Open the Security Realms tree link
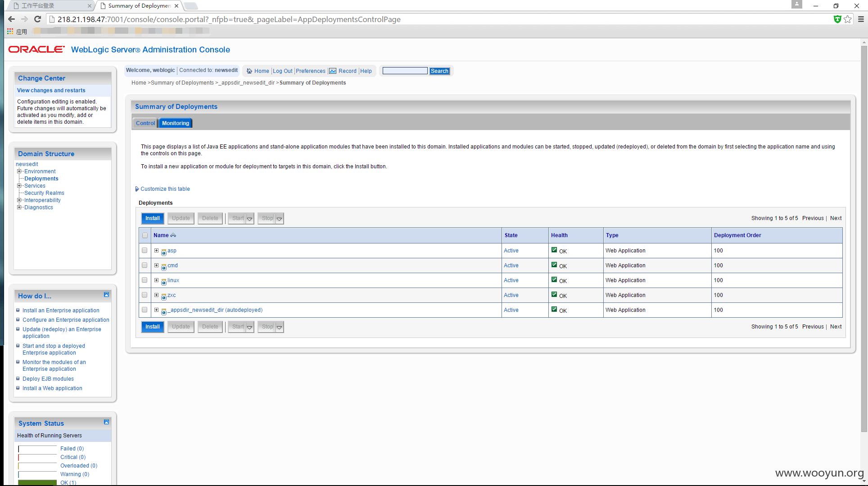868x486 pixels. coord(44,193)
